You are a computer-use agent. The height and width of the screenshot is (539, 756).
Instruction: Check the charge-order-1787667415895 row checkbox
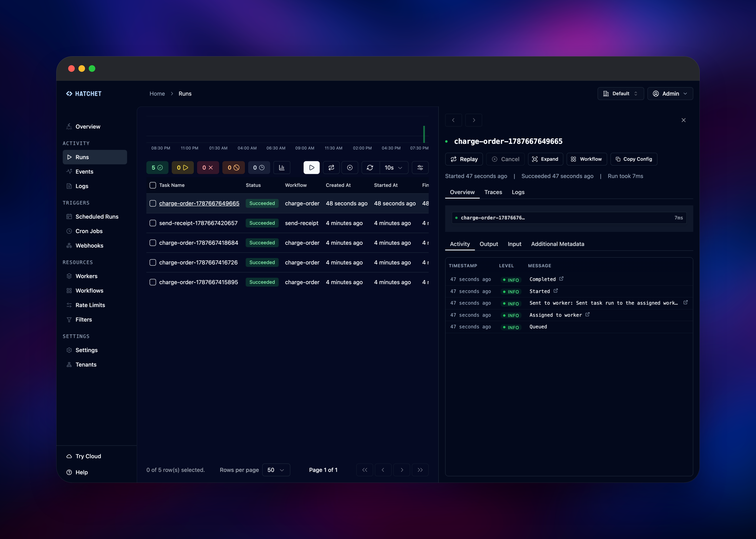pyautogui.click(x=153, y=282)
